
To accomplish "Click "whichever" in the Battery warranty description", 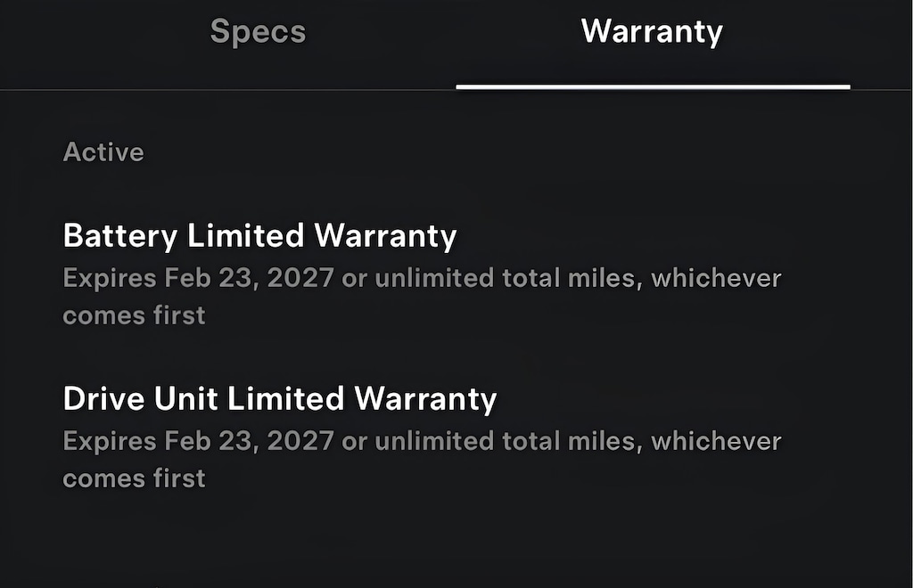I will tap(716, 279).
